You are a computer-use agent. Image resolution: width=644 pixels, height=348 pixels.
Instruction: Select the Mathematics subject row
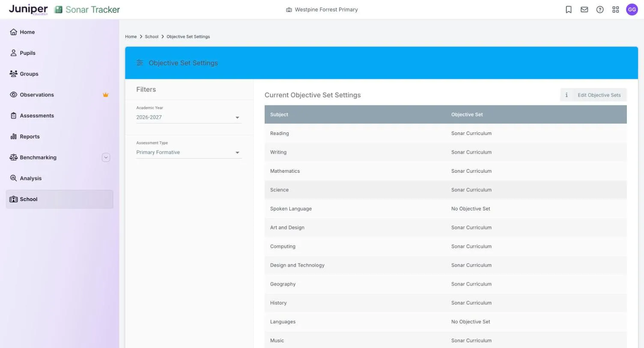pyautogui.click(x=446, y=171)
